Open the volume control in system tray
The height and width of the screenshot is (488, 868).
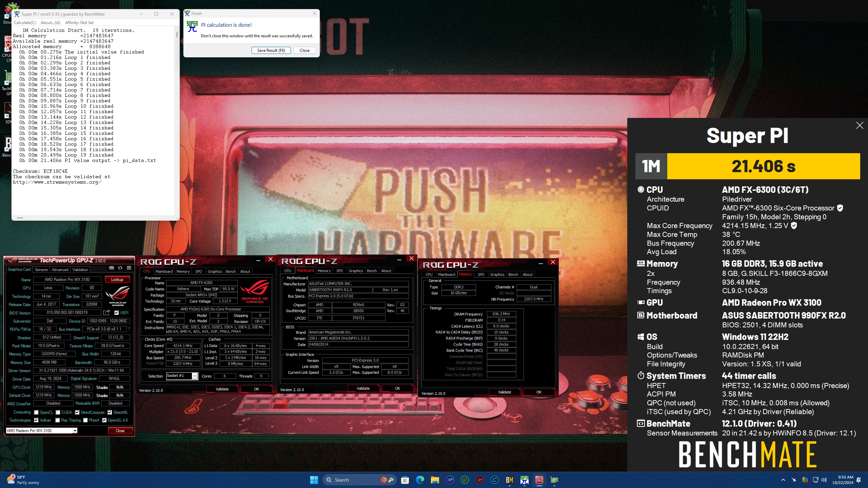(824, 480)
